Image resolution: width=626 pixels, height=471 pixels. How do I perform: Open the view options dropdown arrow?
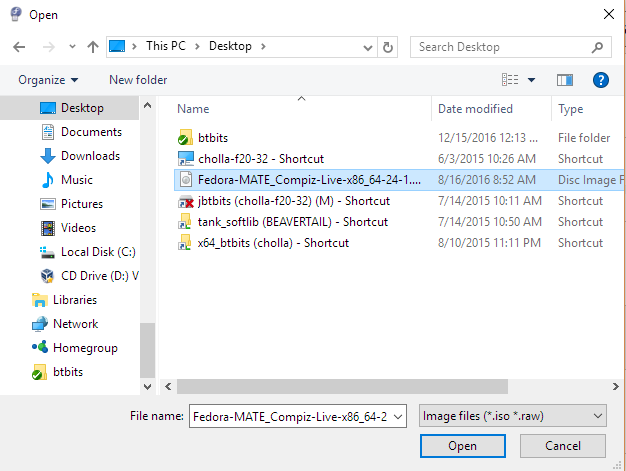(x=531, y=80)
